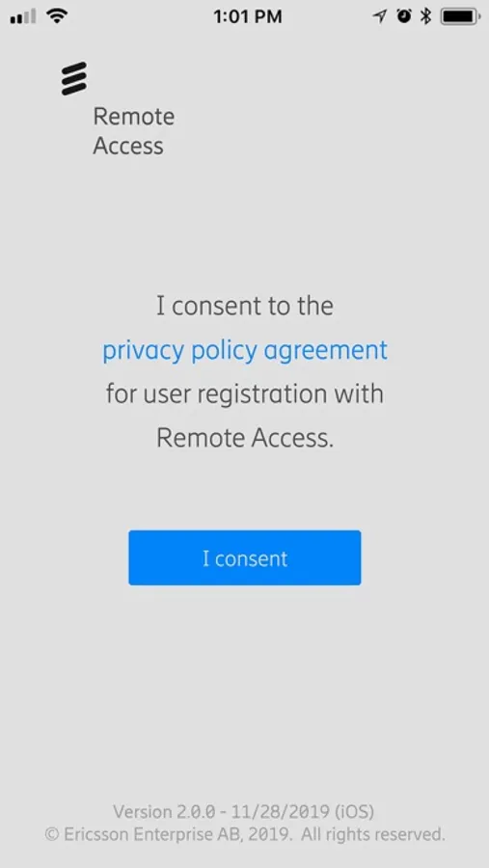Tap the word 'Access' under Remote
This screenshot has width=489, height=868.
pos(128,147)
